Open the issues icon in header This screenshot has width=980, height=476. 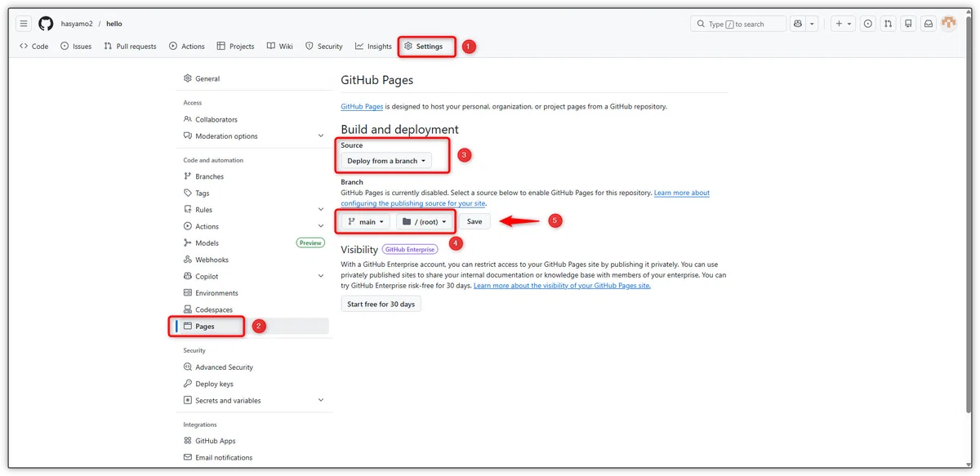(868, 24)
